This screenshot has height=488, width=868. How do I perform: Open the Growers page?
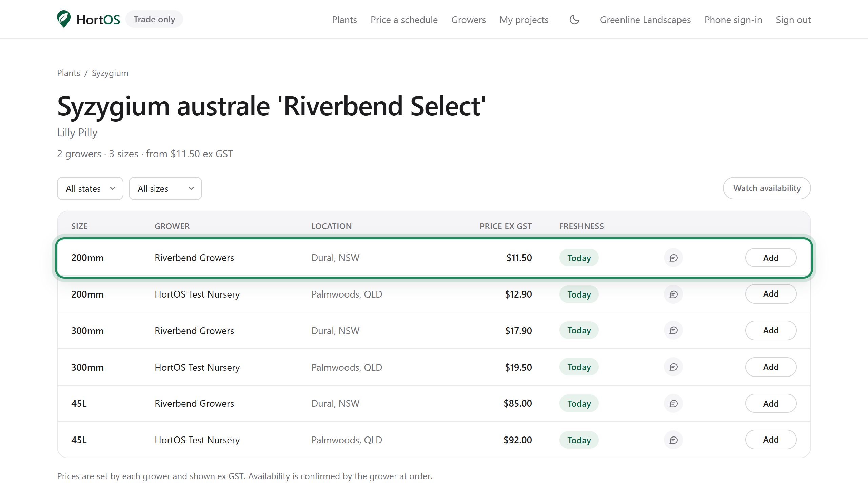point(468,20)
